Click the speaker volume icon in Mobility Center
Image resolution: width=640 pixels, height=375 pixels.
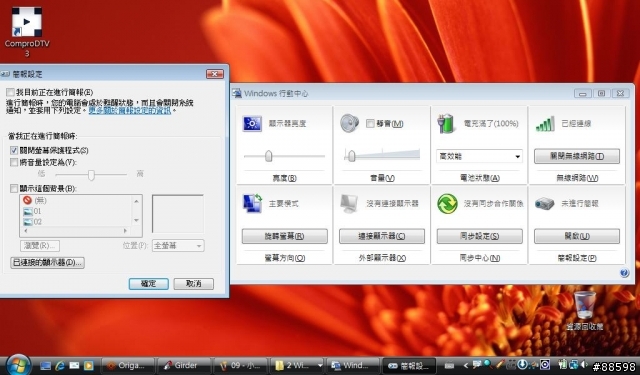349,123
